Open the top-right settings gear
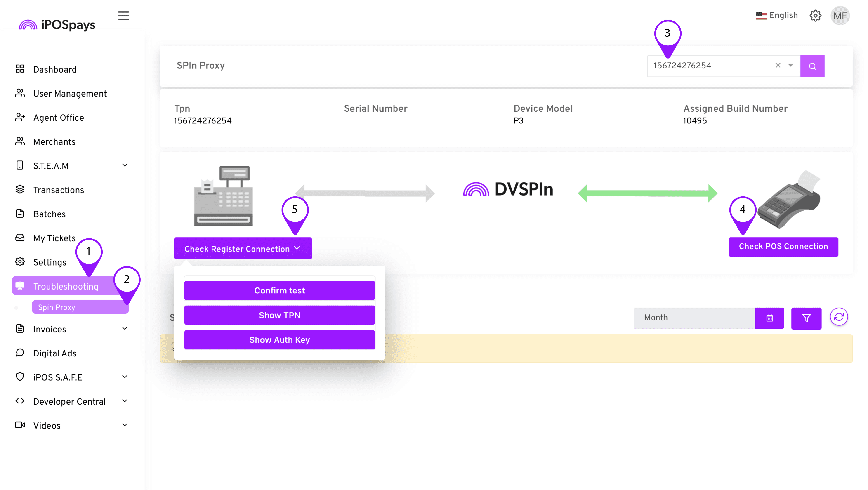This screenshot has width=868, height=490. click(x=815, y=16)
